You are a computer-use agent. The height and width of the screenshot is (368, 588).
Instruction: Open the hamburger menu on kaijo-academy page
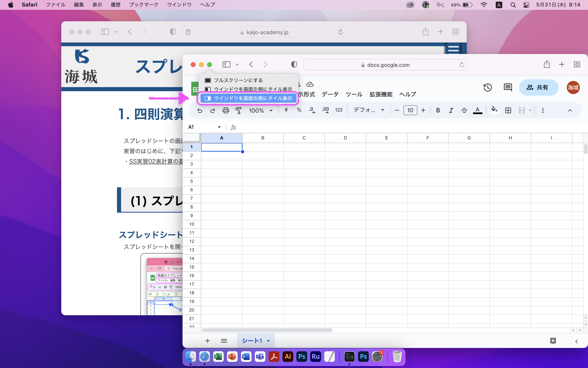coord(453,49)
